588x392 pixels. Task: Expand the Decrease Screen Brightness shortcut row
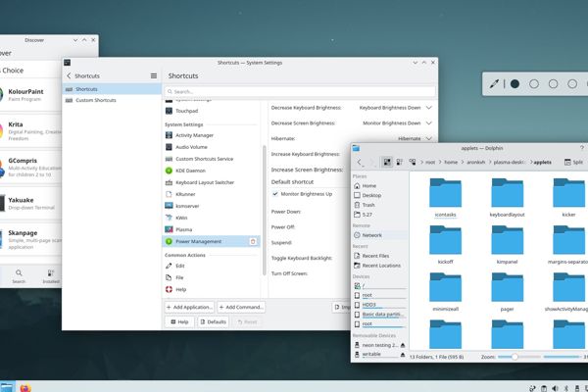click(x=428, y=123)
